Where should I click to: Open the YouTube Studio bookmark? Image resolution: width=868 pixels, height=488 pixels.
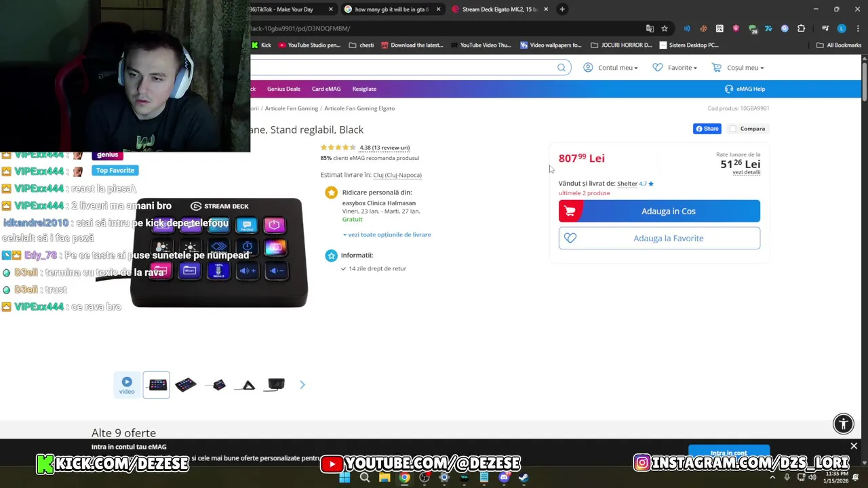pos(309,45)
